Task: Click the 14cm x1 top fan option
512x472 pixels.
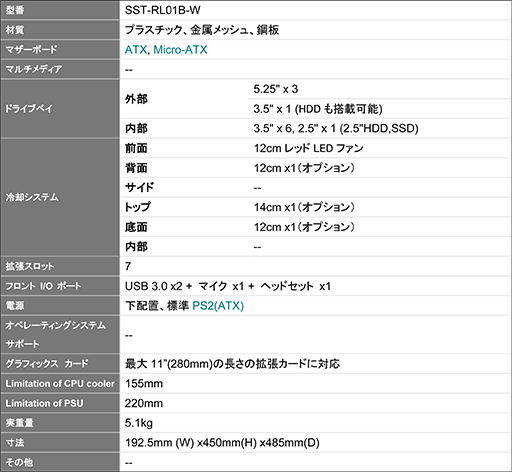Action: tap(304, 207)
